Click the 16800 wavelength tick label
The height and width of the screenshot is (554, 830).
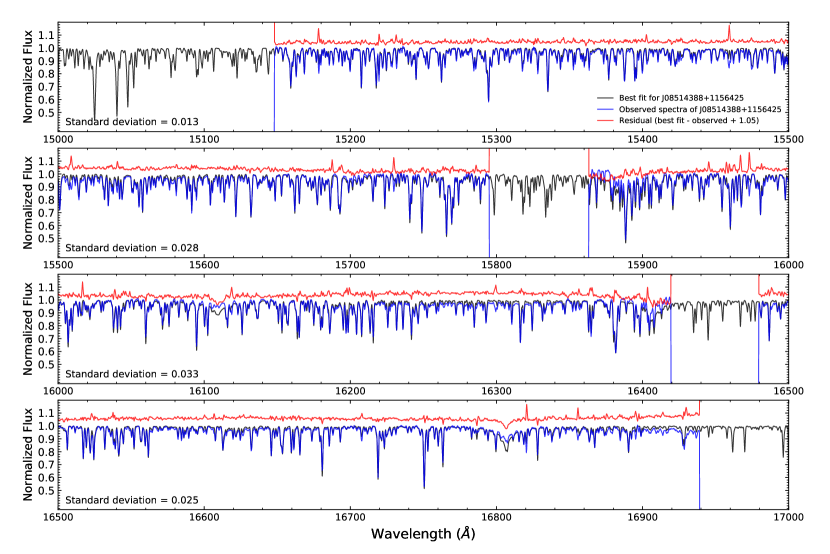coord(497,517)
